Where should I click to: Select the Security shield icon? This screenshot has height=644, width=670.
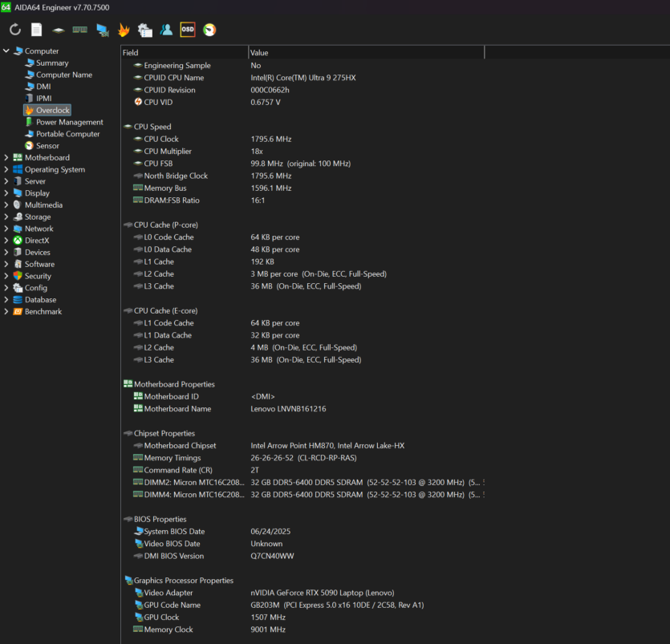coord(18,276)
